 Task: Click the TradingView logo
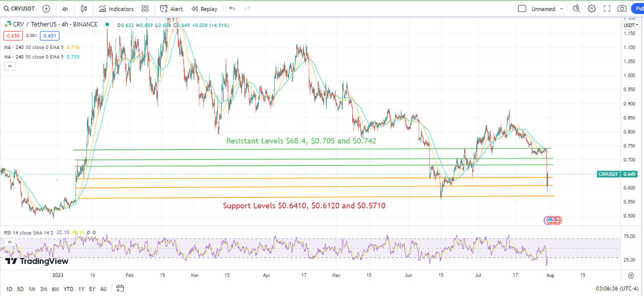pos(36,260)
